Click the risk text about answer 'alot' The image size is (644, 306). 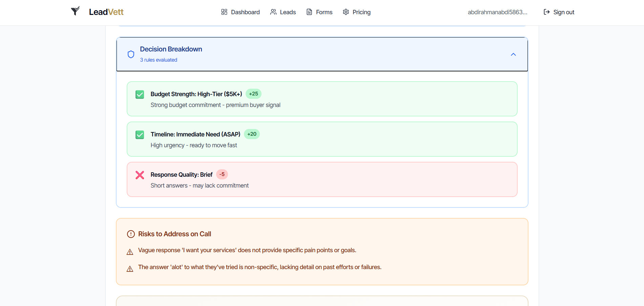tap(260, 267)
